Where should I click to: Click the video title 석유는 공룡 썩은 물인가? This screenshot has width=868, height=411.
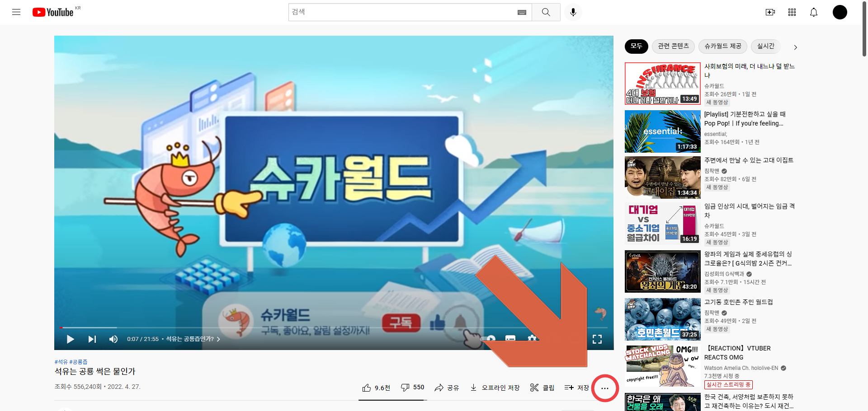click(95, 372)
